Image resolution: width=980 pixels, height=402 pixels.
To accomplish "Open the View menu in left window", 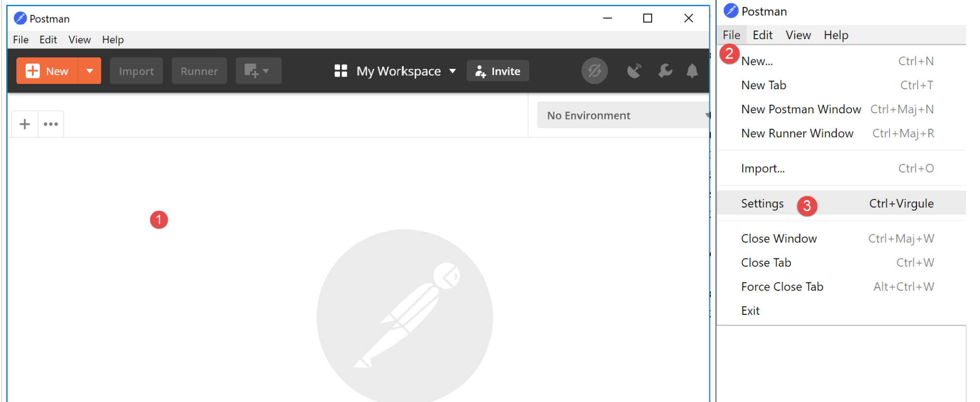I will tap(79, 40).
